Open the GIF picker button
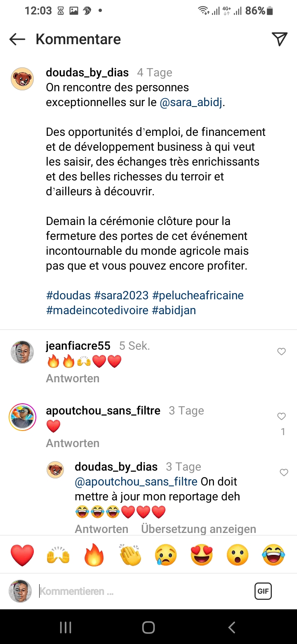This screenshot has height=644, width=297. (263, 591)
